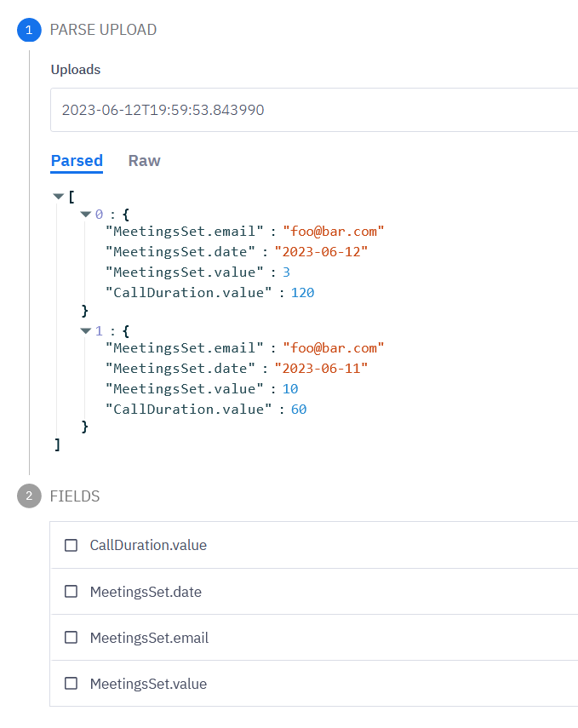The height and width of the screenshot is (728, 578).
Task: Check the CallDuration.value checkbox
Action: 72,545
